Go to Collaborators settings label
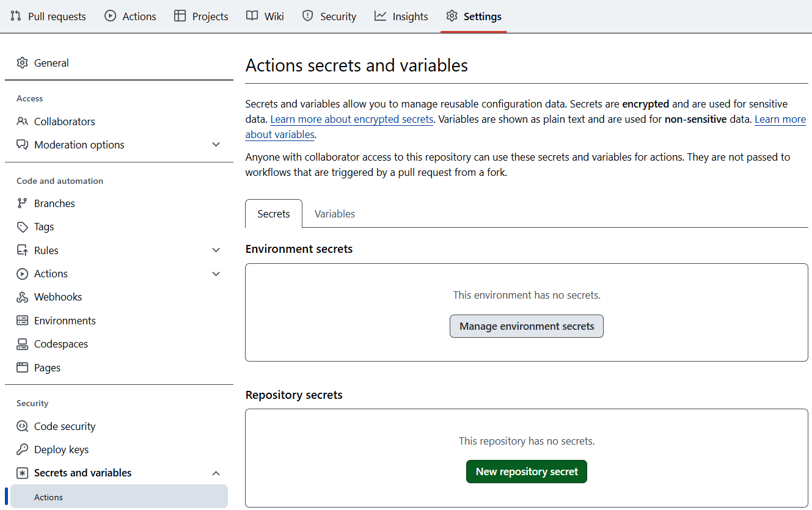 click(x=65, y=122)
